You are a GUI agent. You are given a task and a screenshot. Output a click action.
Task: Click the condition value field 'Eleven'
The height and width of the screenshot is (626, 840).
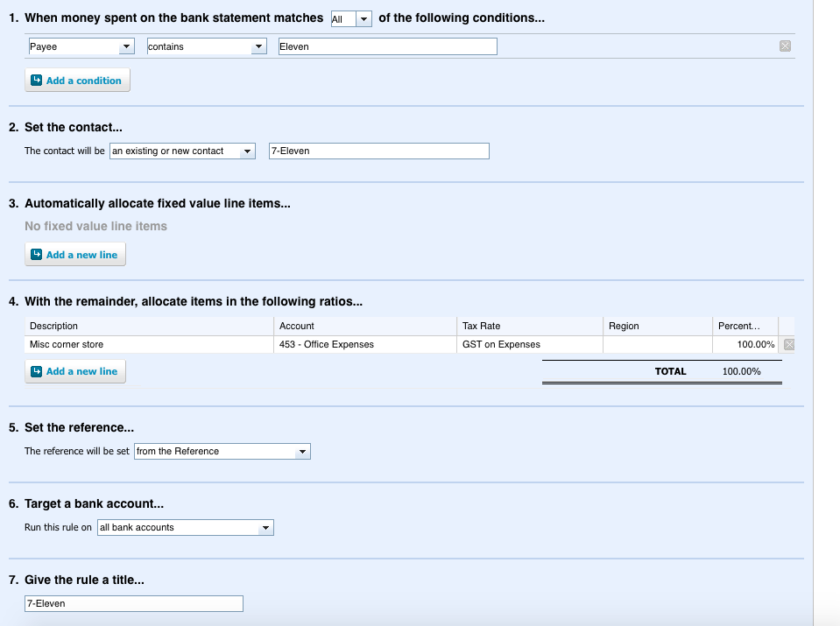pos(388,46)
